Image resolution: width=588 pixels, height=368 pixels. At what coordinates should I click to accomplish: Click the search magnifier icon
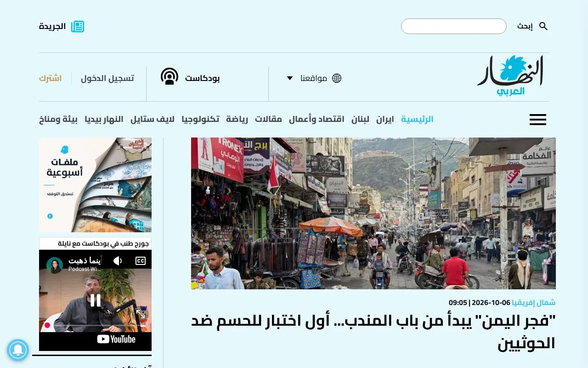click(543, 26)
